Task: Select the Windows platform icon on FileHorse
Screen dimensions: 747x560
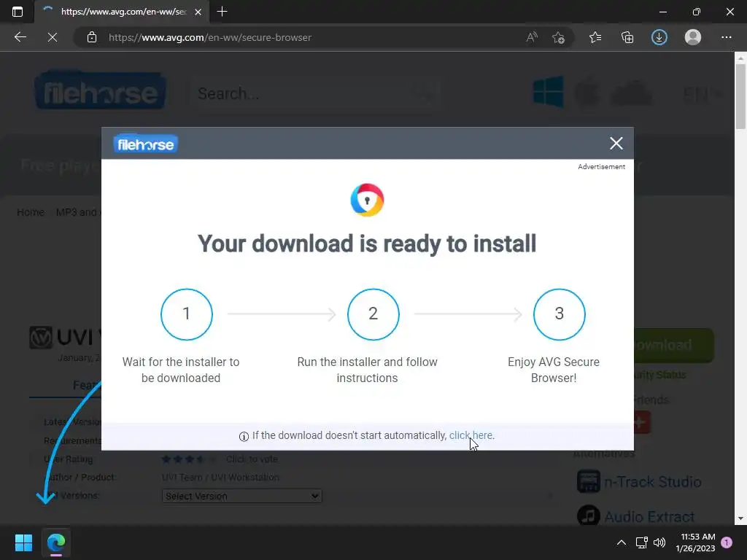Action: tap(549, 91)
